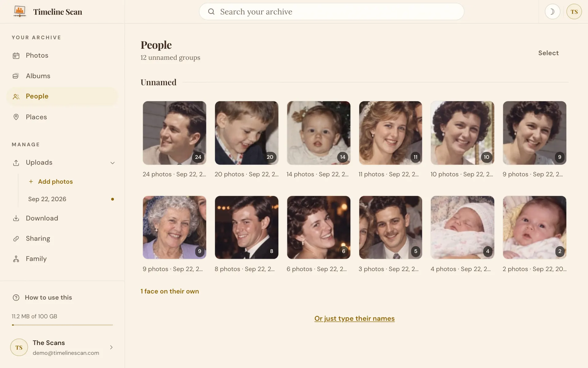Open the 8 photos tuxedo man group
The image size is (588, 368).
pos(247,228)
